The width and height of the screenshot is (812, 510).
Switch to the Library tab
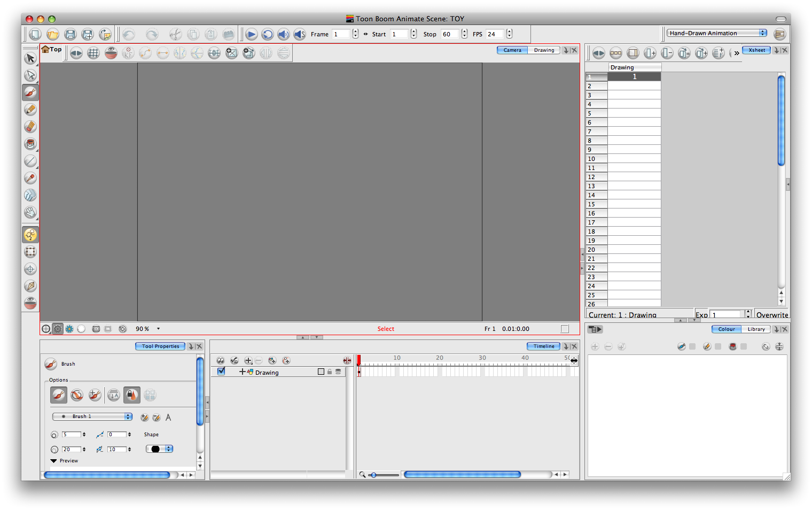(755, 329)
